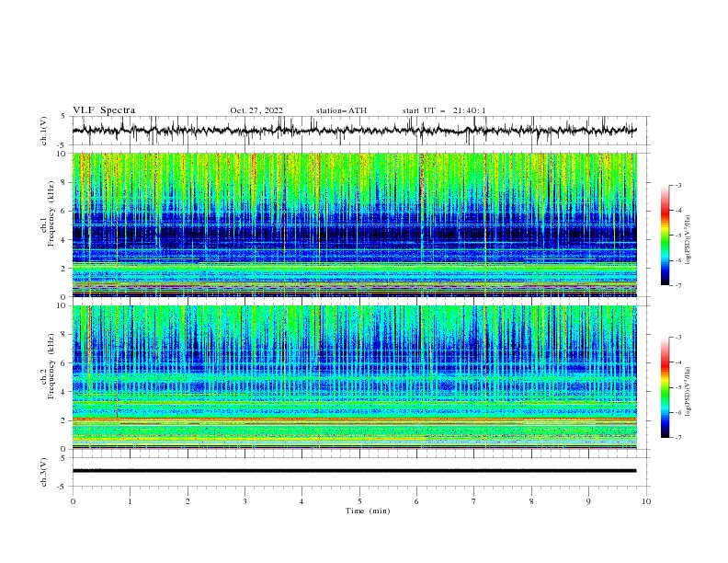Click the "5" volt tick of ch.1 waveform
Image resolution: width=728 pixels, height=563 pixels.
(63, 117)
